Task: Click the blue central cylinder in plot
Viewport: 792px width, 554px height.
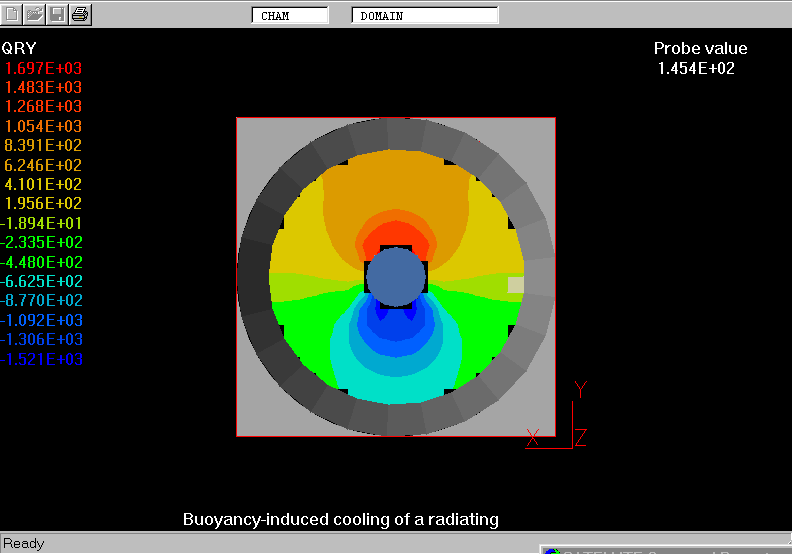Action: click(396, 277)
